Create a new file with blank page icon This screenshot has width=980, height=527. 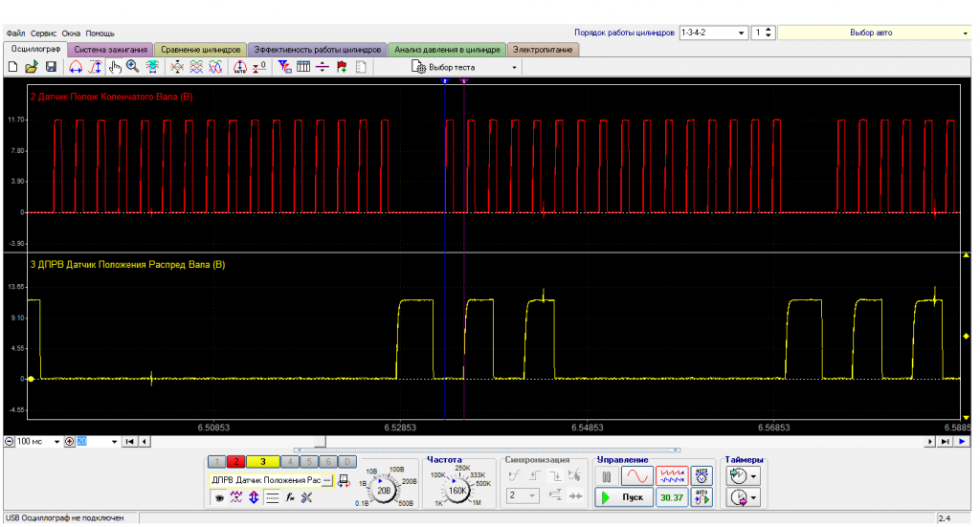click(13, 67)
